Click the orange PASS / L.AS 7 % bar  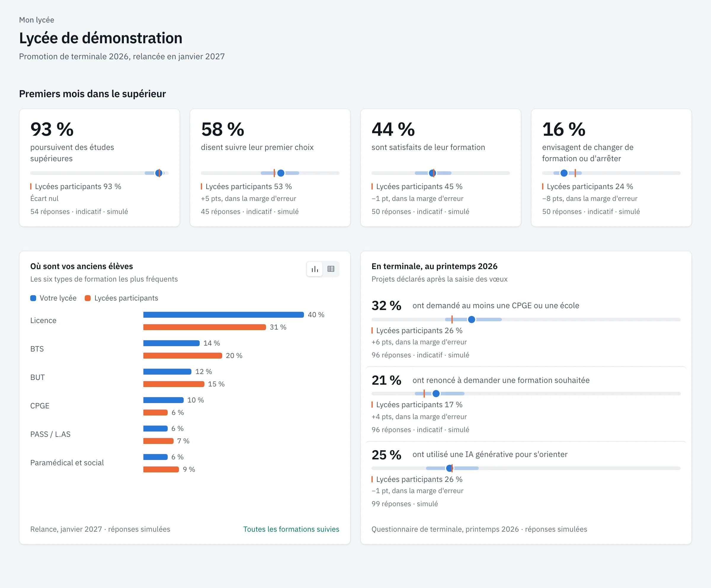(x=158, y=441)
